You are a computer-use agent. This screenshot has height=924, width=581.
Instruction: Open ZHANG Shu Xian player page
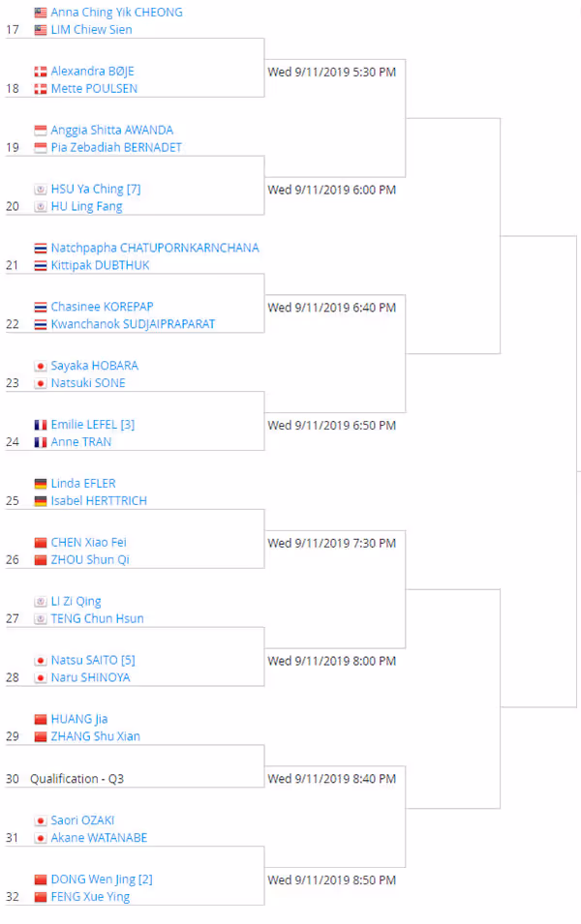click(96, 736)
